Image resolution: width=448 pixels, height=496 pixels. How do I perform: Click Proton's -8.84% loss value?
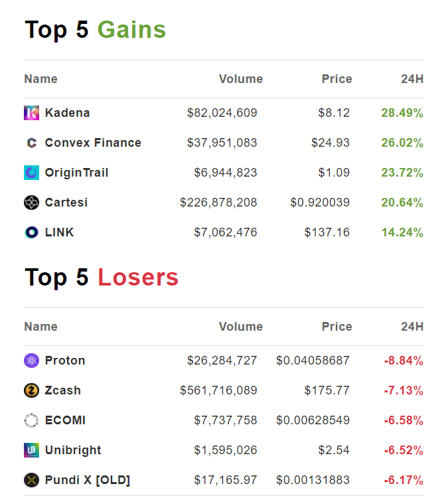coord(403,361)
